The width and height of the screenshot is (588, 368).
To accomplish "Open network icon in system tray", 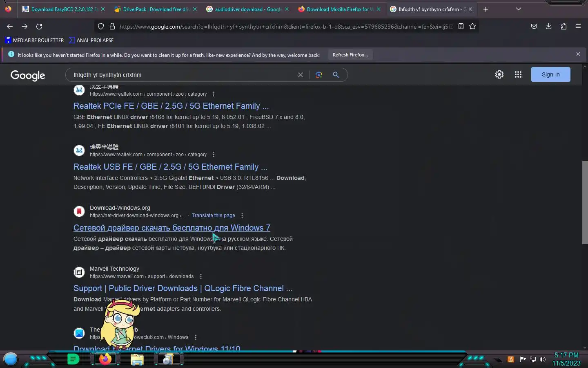I will tap(533, 359).
